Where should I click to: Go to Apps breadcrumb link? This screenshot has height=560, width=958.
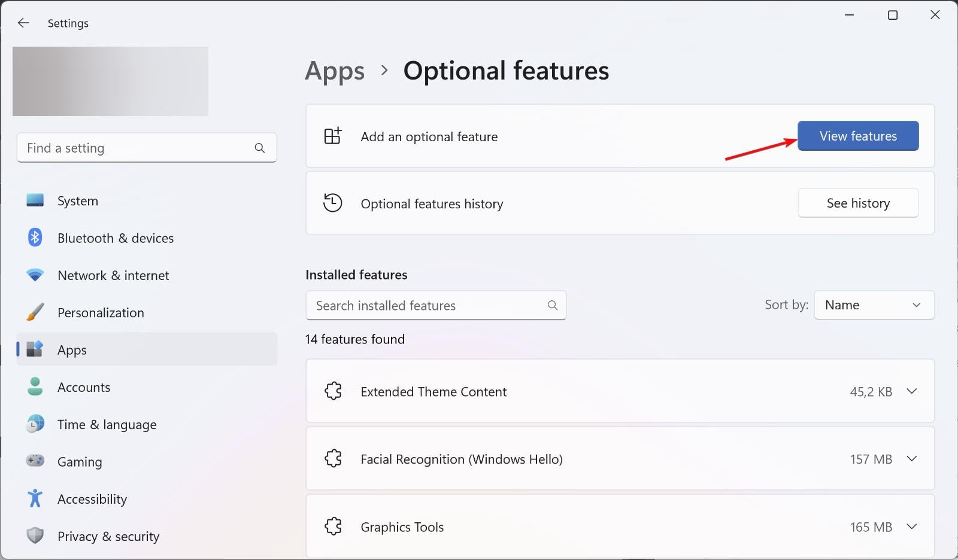point(335,71)
